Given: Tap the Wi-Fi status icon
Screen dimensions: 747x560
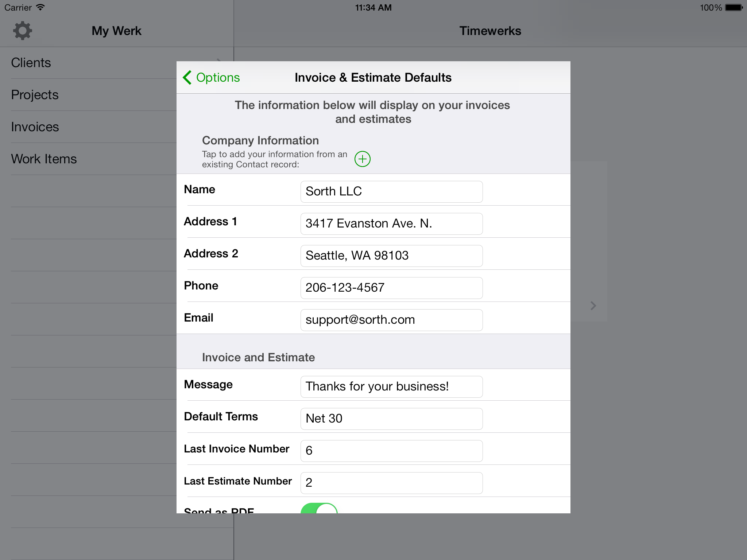Looking at the screenshot, I should 41,7.
